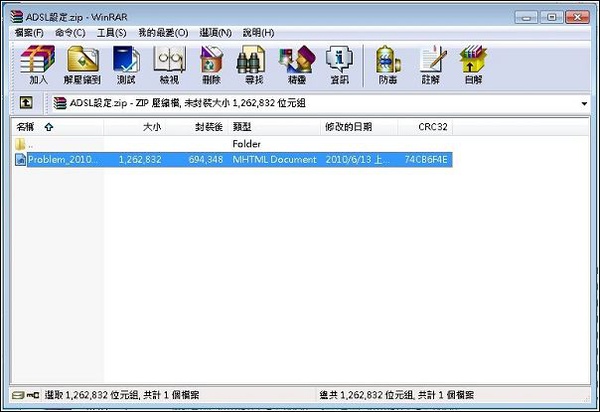Open the 檢視 (View) toolbar icon
600x412 pixels.
[169, 64]
